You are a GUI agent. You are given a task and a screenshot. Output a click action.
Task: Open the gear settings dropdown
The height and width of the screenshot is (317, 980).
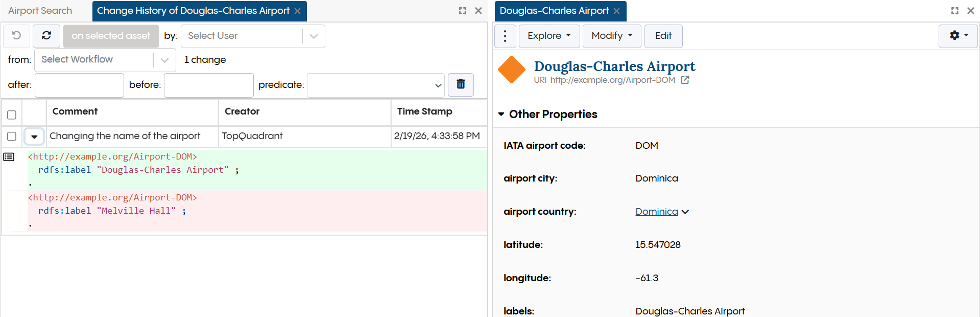coord(958,36)
